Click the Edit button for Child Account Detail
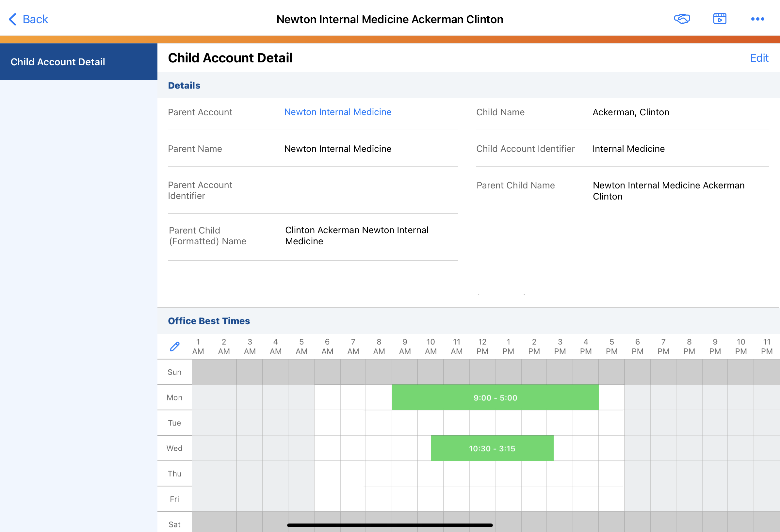This screenshot has width=780, height=532. pyautogui.click(x=759, y=58)
